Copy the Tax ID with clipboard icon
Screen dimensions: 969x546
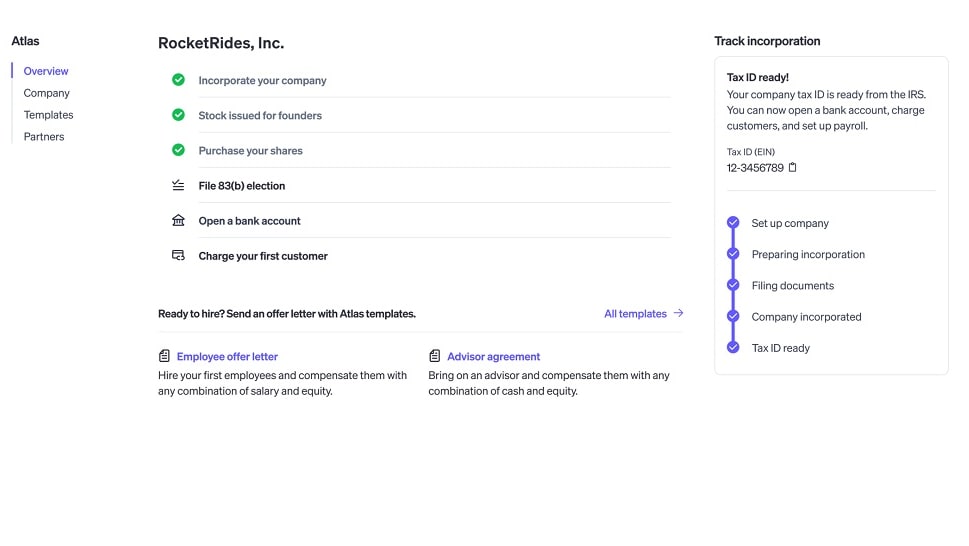tap(792, 167)
